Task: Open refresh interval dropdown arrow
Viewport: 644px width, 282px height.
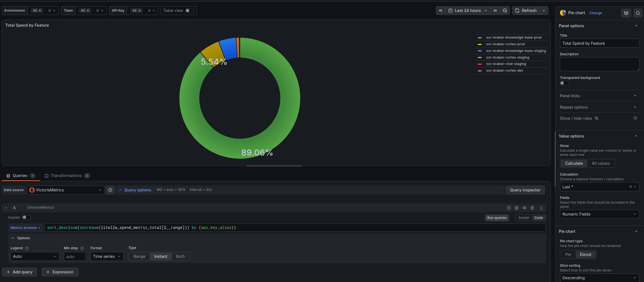Action: (x=544, y=11)
